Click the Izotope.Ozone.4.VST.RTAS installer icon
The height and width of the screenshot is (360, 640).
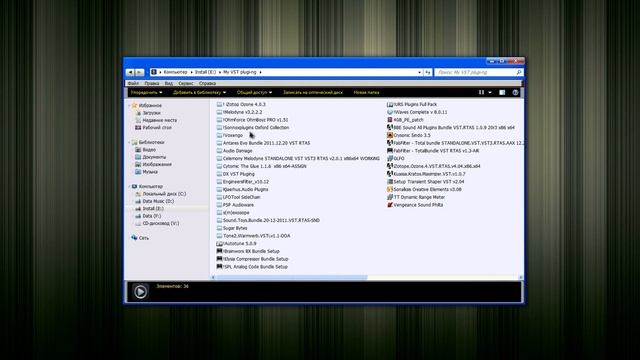390,166
